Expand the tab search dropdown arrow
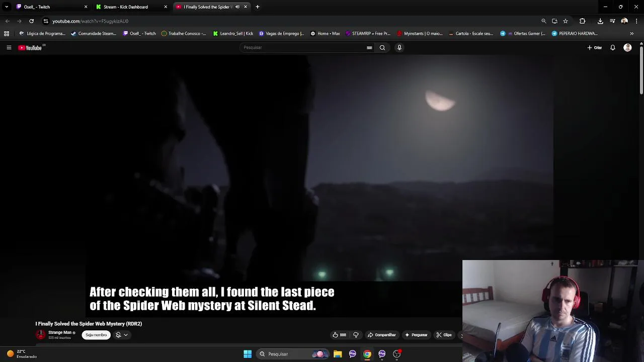The image size is (644, 362). (7, 7)
